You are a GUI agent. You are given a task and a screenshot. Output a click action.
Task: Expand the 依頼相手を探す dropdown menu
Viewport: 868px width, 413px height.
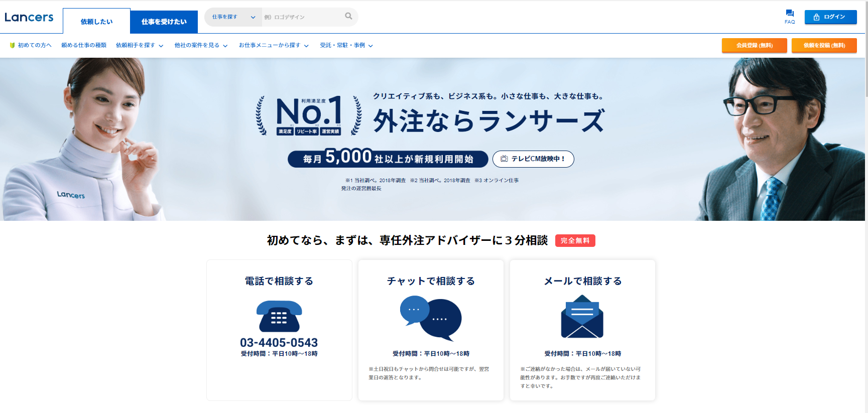click(x=140, y=45)
